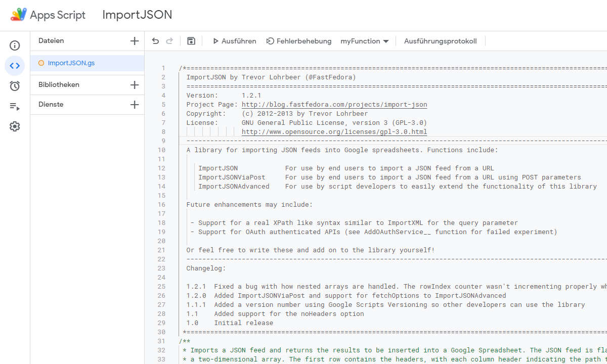This screenshot has width=607, height=364.
Task: Redo the last undone edit
Action: (x=169, y=41)
